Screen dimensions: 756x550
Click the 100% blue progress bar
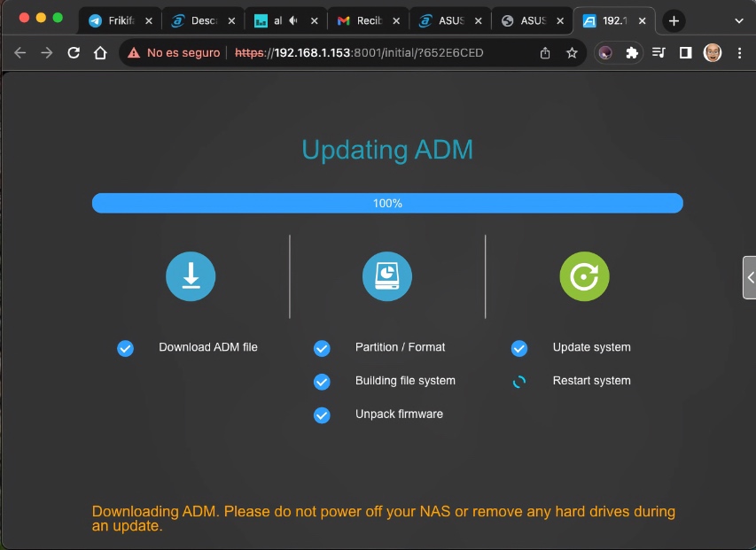[x=387, y=203]
